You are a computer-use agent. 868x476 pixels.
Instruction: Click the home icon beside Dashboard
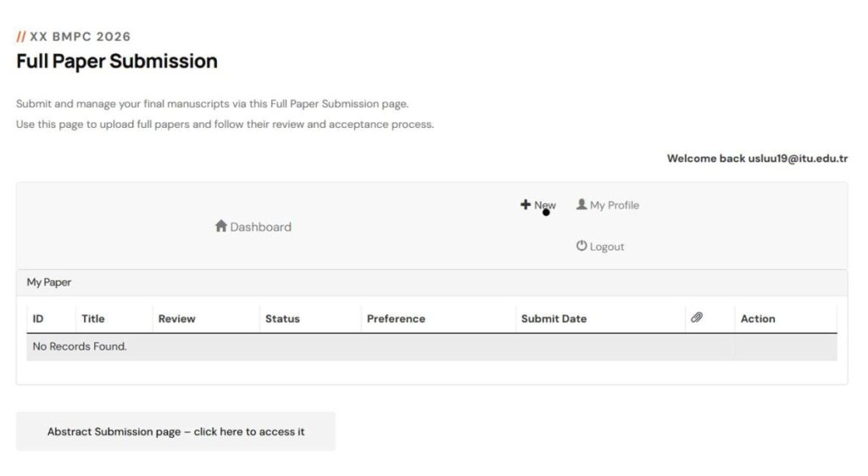point(221,226)
